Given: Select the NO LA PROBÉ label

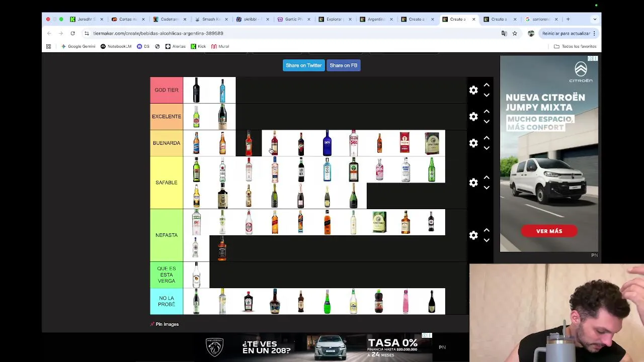Looking at the screenshot, I should (167, 301).
